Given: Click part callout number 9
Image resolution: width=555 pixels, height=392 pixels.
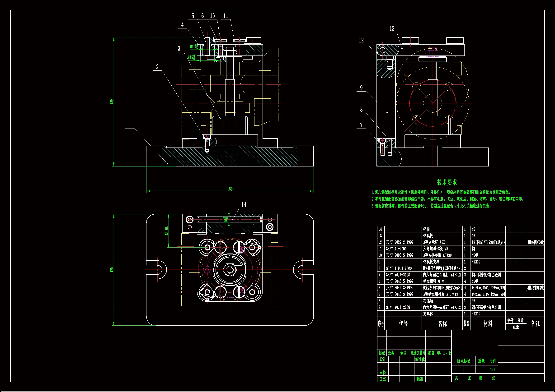Looking at the screenshot, I should click(361, 88).
